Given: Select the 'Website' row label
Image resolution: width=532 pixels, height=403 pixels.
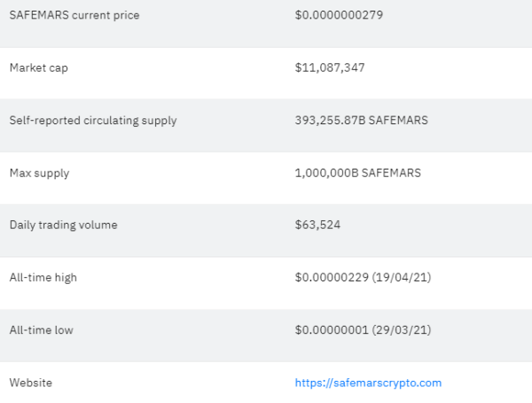Looking at the screenshot, I should (31, 383).
